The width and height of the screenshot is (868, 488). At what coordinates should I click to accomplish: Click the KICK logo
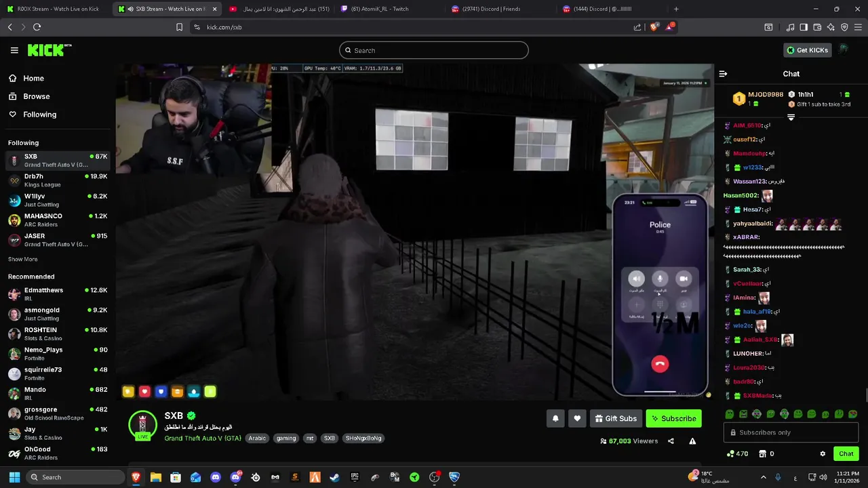pos(50,50)
